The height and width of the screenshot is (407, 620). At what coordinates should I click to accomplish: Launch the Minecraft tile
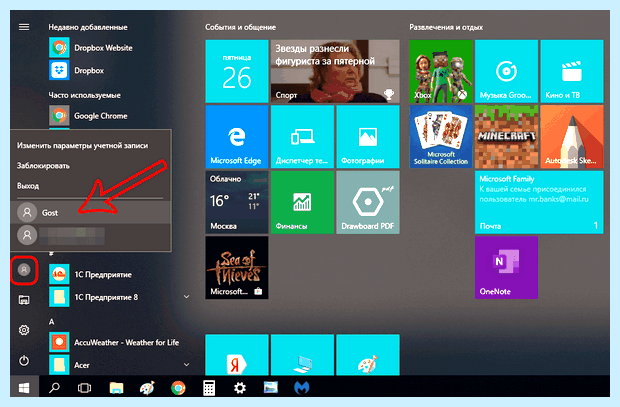coord(507,136)
